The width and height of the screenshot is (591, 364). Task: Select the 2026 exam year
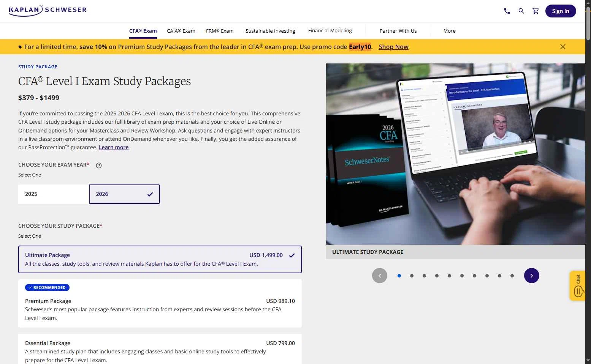point(125,194)
